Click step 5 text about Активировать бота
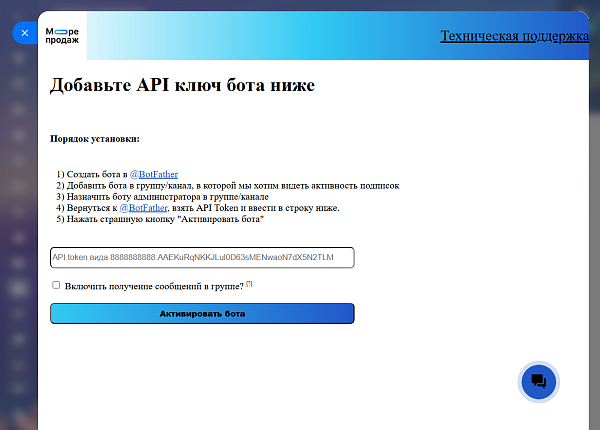The width and height of the screenshot is (600, 430). coord(160,219)
